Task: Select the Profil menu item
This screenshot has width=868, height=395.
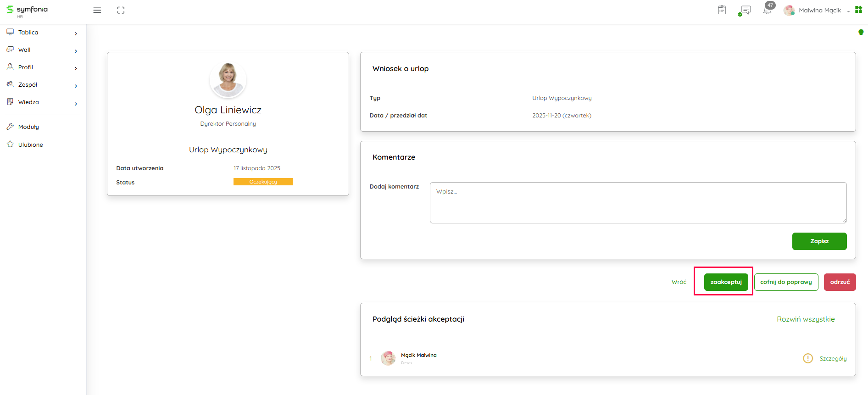Action: click(26, 67)
